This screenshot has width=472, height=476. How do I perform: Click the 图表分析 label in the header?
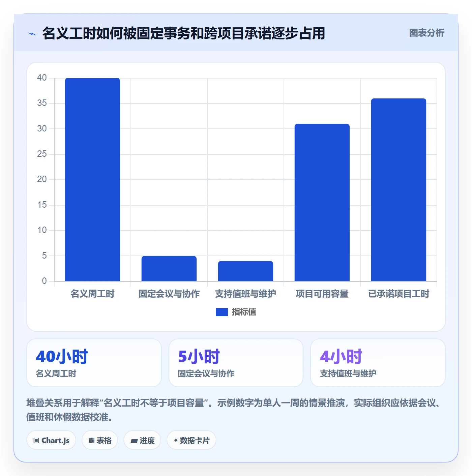pos(426,33)
